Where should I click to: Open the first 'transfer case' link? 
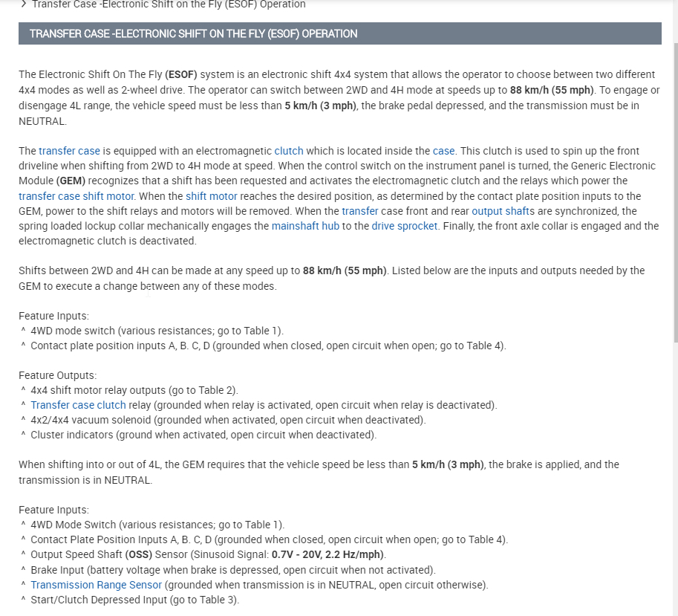[x=69, y=151]
